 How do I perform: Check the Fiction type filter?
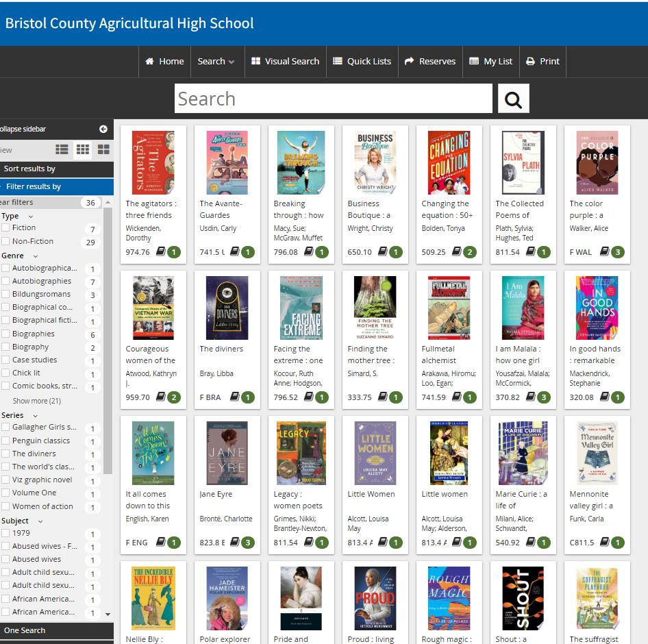click(x=5, y=227)
